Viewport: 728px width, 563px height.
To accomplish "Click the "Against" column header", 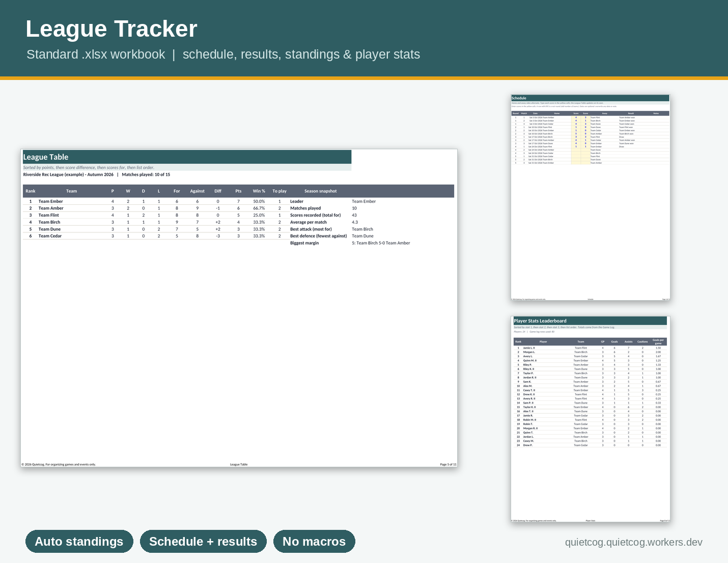I will pos(198,191).
